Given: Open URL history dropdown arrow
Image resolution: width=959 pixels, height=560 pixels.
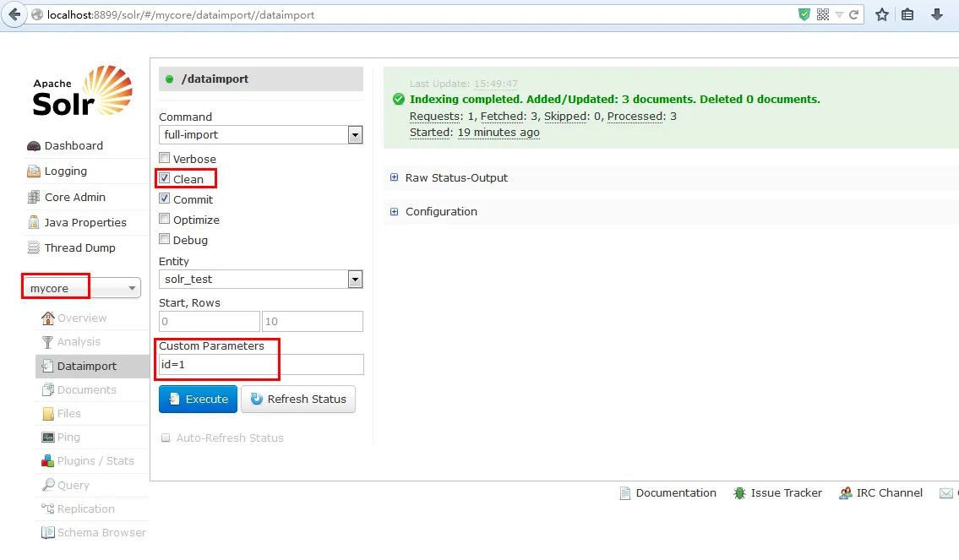Looking at the screenshot, I should point(839,14).
